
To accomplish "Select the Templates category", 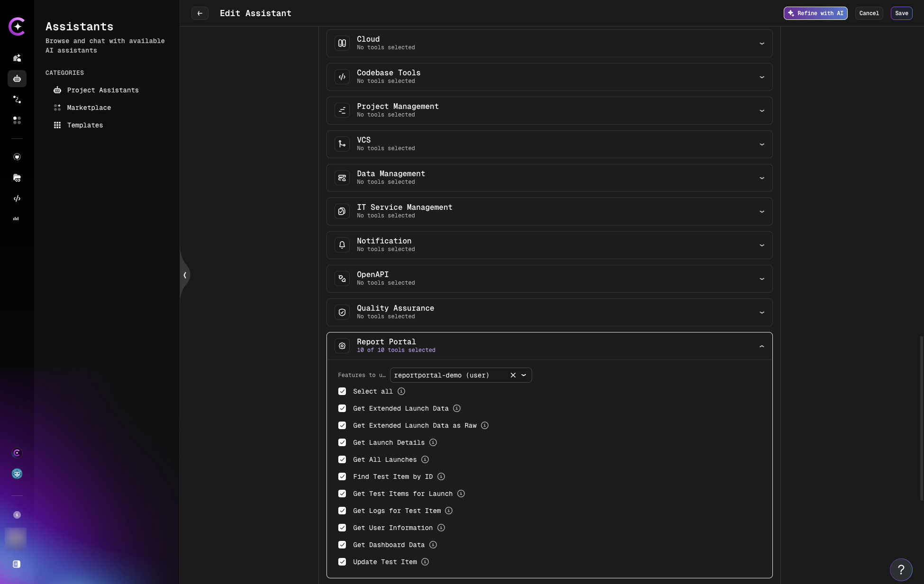I will coord(85,125).
